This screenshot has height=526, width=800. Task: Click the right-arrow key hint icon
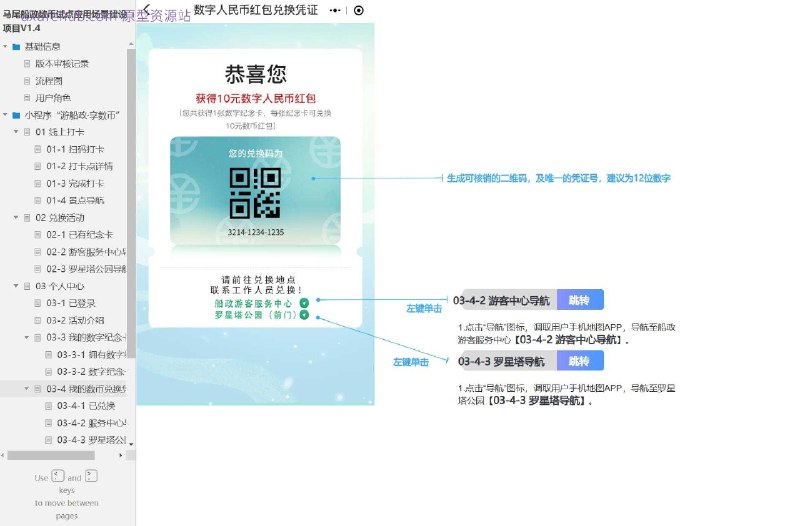[x=91, y=476]
